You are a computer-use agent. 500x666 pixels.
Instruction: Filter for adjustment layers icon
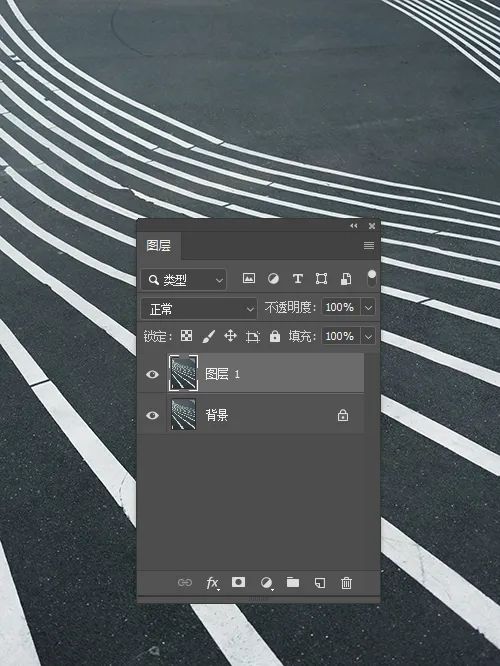coord(273,279)
